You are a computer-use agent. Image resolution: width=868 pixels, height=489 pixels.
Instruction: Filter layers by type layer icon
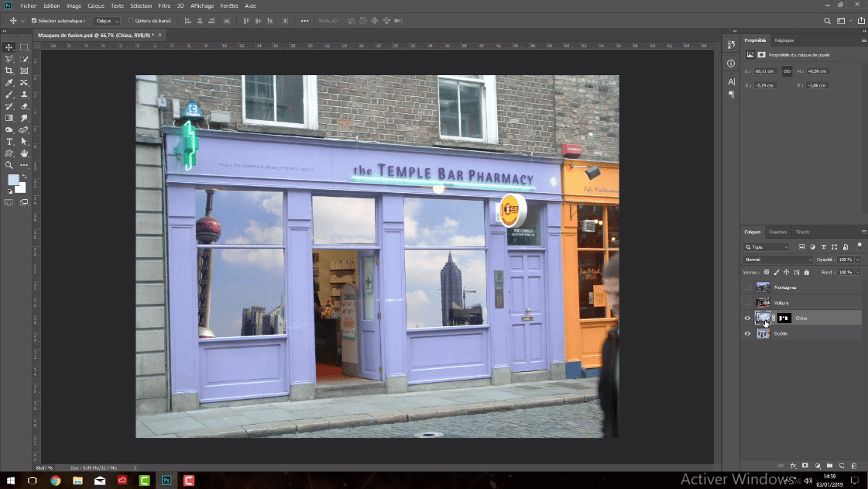coord(824,247)
